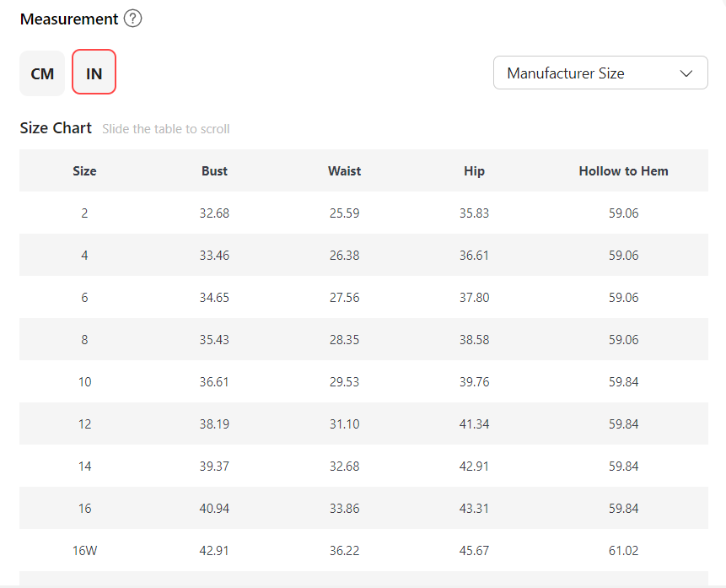This screenshot has width=726, height=588.
Task: Click the Hollow to Hem column header
Action: click(x=623, y=170)
